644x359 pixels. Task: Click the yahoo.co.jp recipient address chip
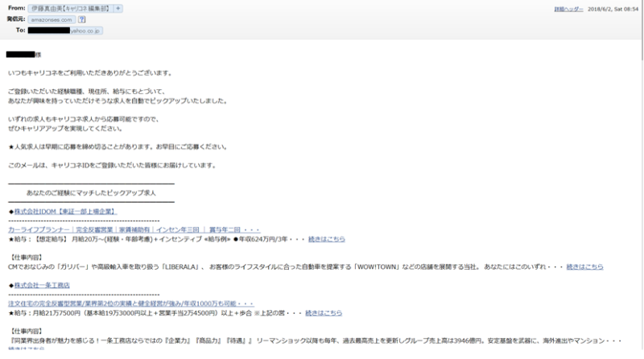(65, 31)
